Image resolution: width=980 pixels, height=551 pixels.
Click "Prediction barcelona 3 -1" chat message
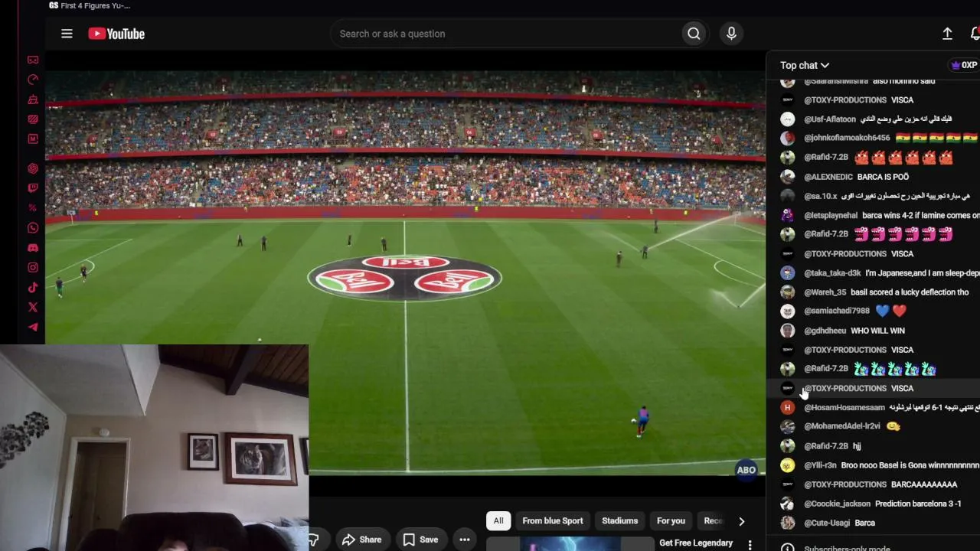coord(918,504)
